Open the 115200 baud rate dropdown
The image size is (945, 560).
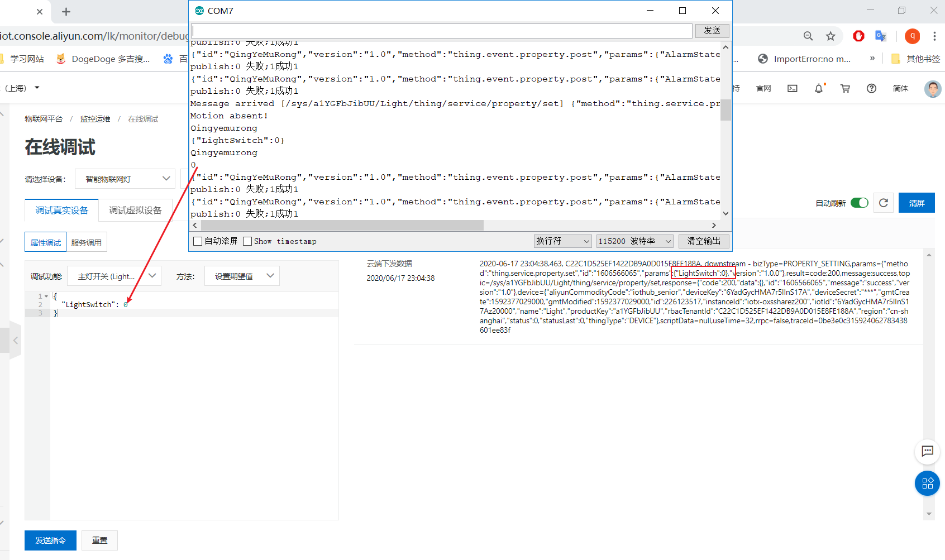pos(635,241)
